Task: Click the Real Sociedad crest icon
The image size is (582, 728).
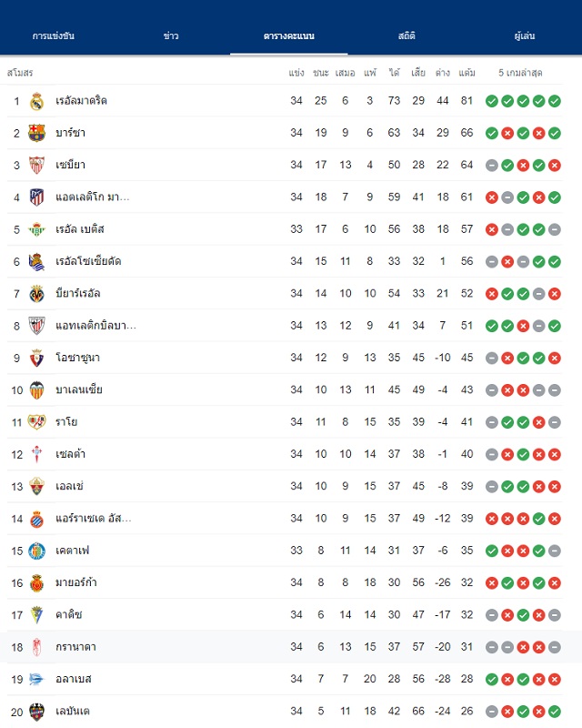Action: tap(36, 262)
